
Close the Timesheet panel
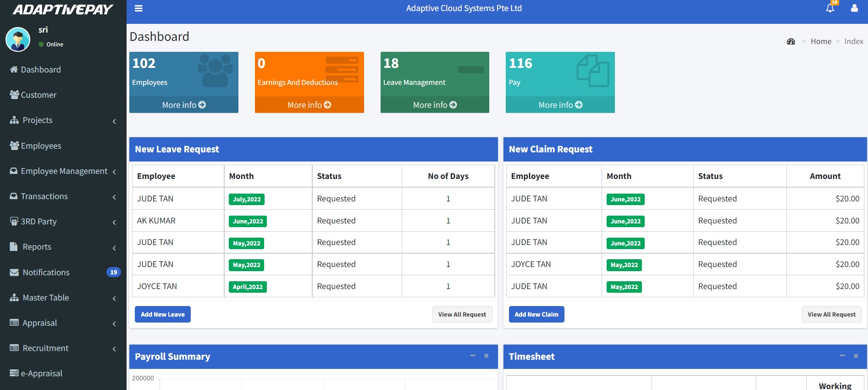point(856,356)
